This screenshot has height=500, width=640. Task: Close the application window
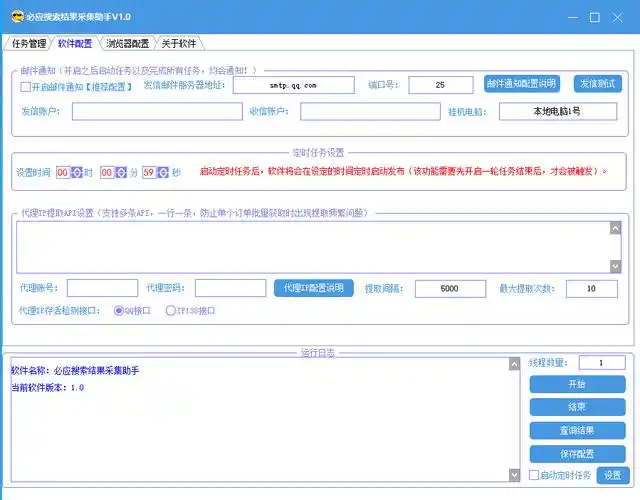pyautogui.click(x=617, y=18)
